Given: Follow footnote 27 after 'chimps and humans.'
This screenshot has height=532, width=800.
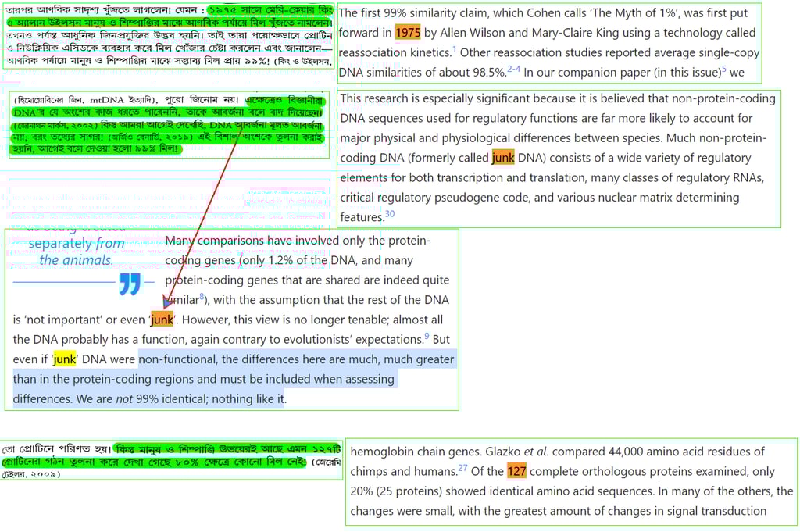Looking at the screenshot, I should 462,468.
